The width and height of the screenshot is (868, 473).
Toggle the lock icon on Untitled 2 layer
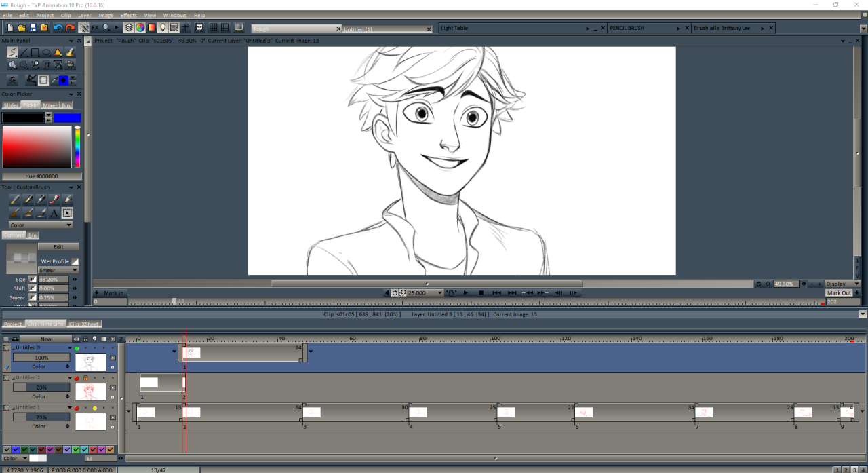click(86, 378)
